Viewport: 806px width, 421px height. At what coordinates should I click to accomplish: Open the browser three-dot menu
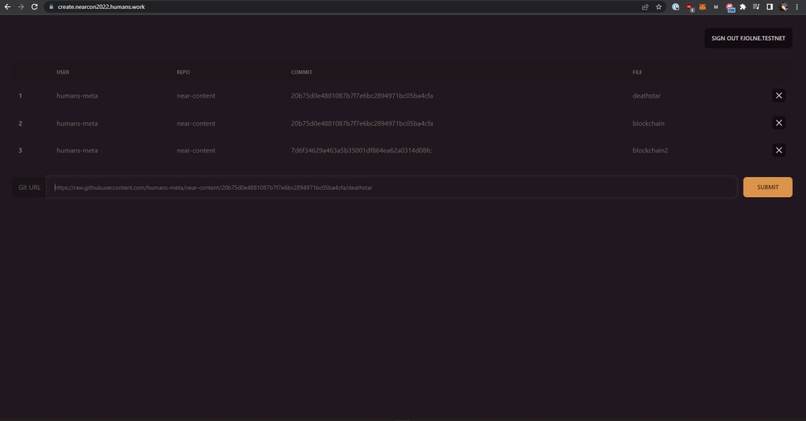tap(797, 7)
